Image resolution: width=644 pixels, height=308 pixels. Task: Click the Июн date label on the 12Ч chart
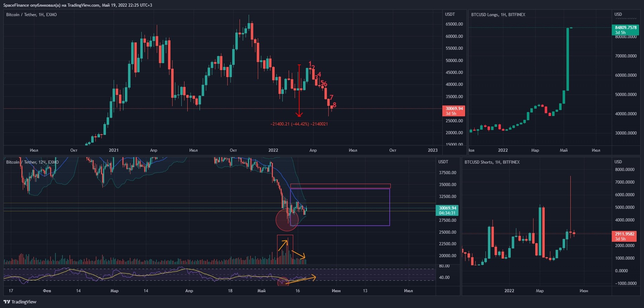(x=336, y=291)
